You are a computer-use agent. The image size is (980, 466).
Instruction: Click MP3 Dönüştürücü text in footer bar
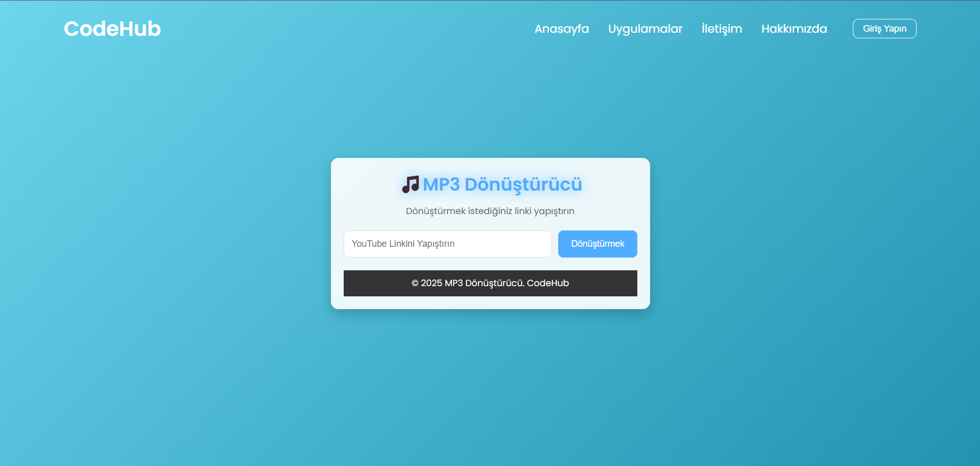484,283
